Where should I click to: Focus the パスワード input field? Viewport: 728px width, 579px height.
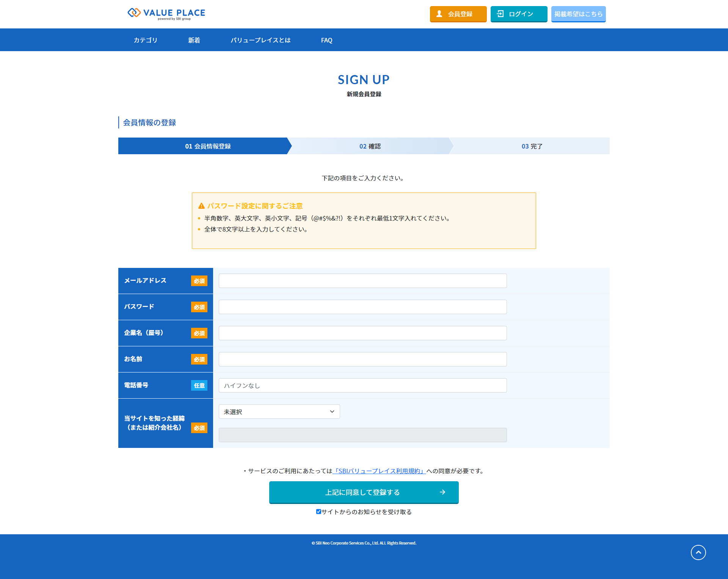coord(362,307)
